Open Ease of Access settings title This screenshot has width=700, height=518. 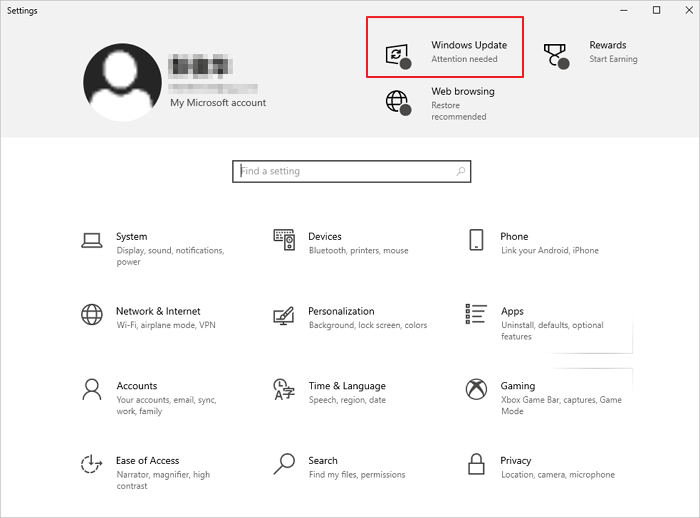coord(148,460)
